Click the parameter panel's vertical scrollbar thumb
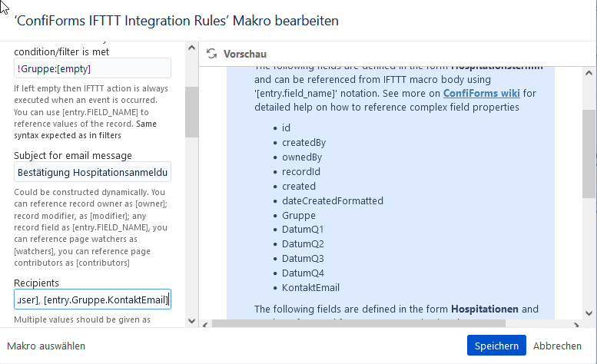This screenshot has height=364, width=597. (x=192, y=111)
